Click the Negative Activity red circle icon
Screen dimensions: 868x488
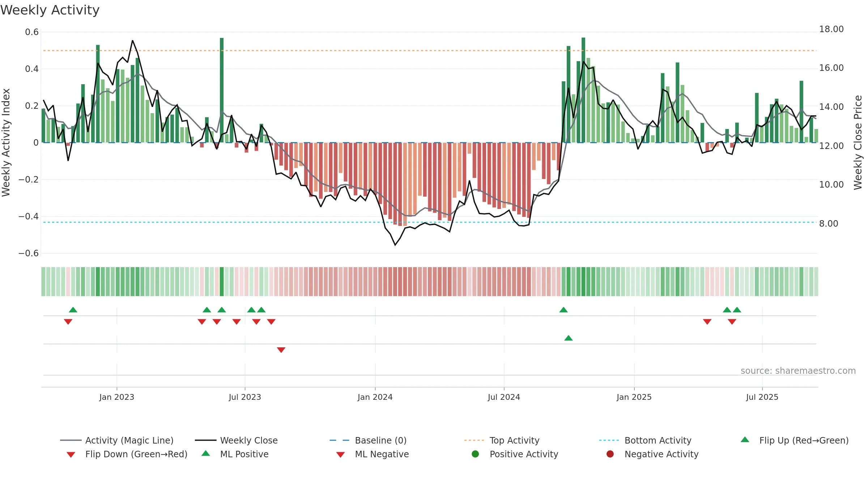click(x=610, y=454)
